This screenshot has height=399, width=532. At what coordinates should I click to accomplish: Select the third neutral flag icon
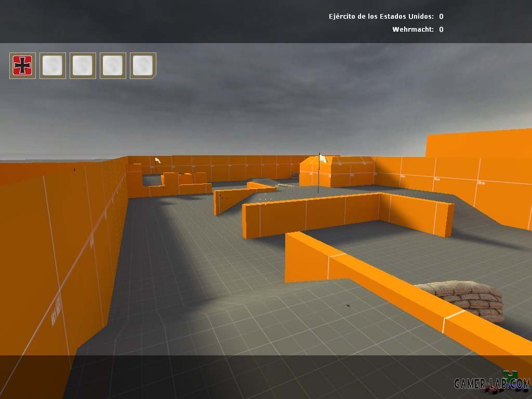[83, 65]
